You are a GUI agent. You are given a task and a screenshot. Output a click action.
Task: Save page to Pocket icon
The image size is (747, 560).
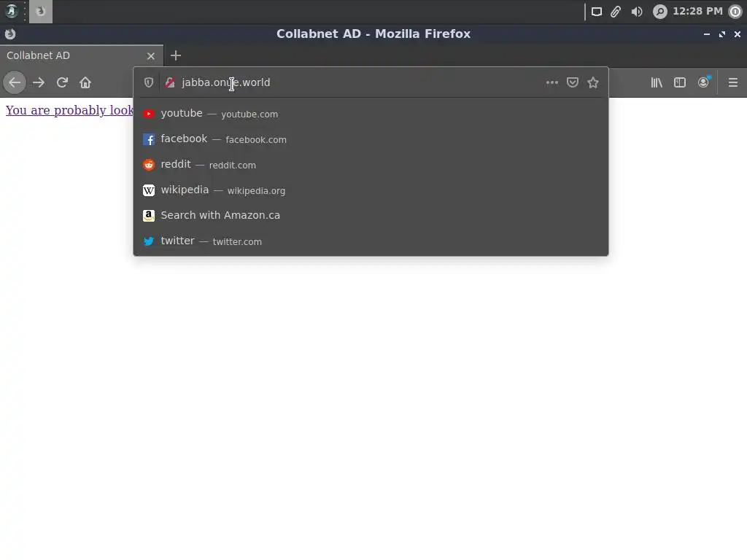click(x=573, y=82)
